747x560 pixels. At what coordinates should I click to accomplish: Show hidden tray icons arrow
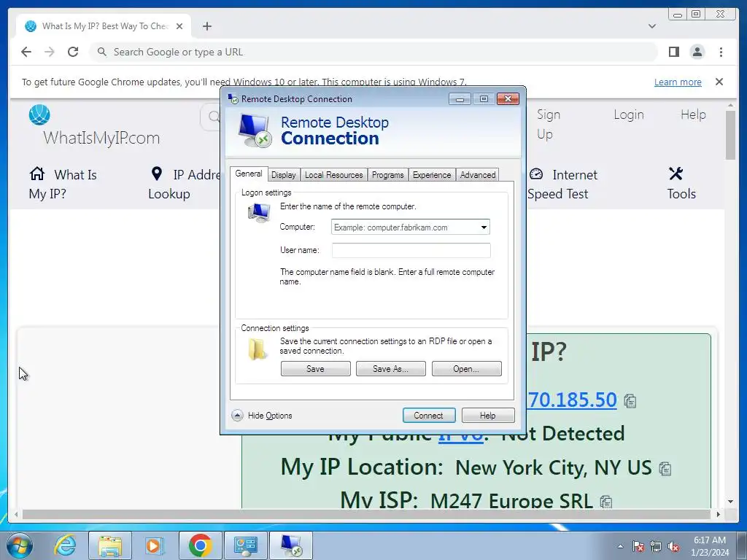(620, 546)
